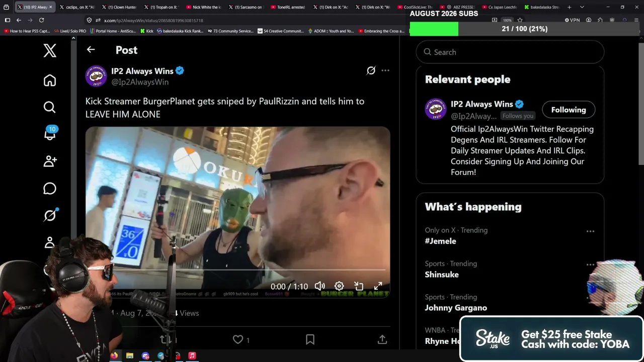Open the 73 Community Service bookmark
The height and width of the screenshot is (362, 644).
click(230, 31)
